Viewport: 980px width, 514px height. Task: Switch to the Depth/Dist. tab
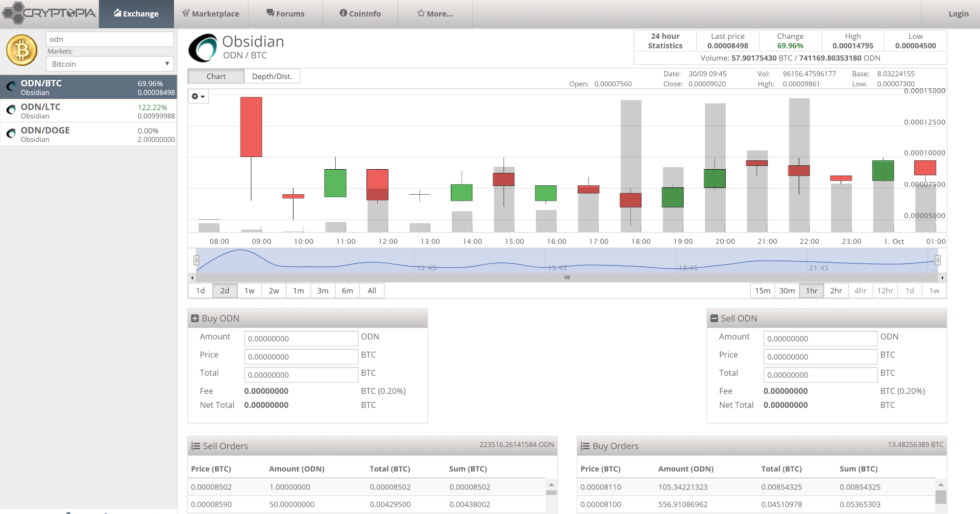(272, 76)
